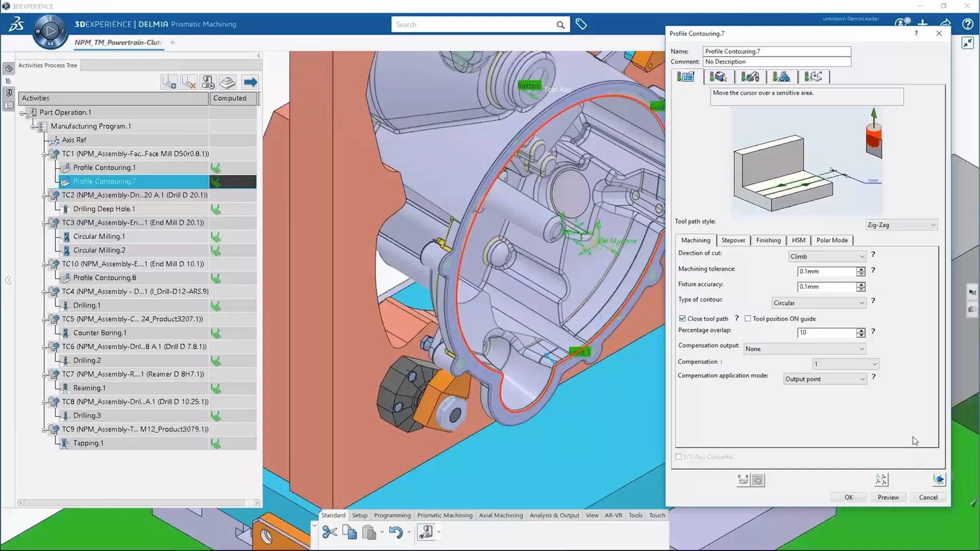The width and height of the screenshot is (980, 551).
Task: Click the tool path replay icon in dialog
Action: pyautogui.click(x=881, y=480)
